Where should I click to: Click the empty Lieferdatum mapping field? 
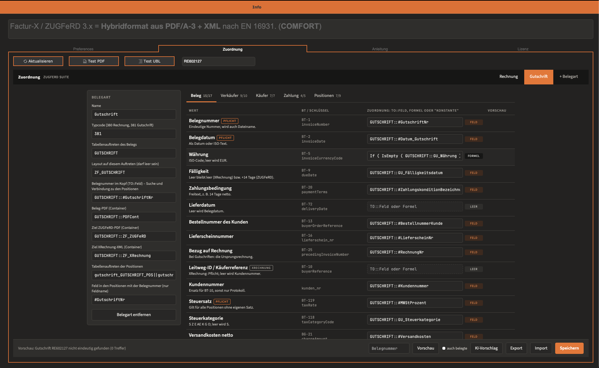(415, 206)
